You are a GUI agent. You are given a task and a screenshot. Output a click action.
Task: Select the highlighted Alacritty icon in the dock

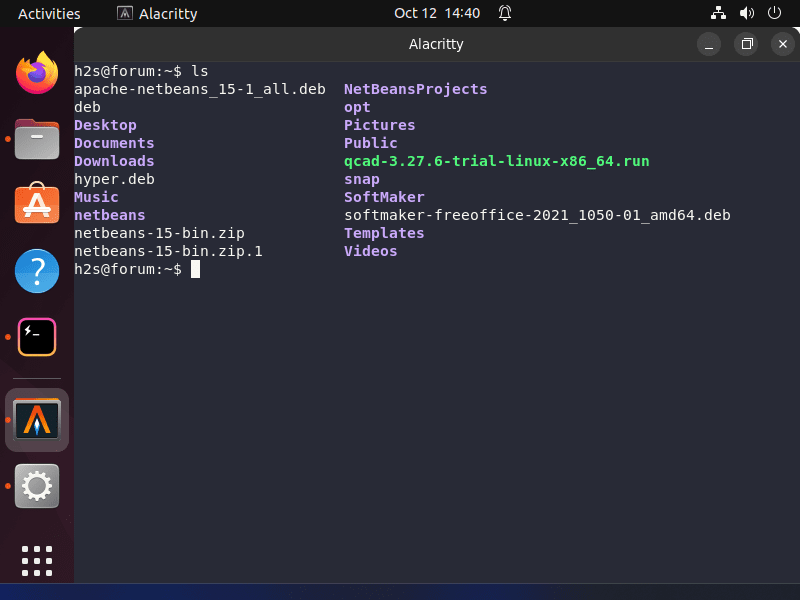coord(36,419)
